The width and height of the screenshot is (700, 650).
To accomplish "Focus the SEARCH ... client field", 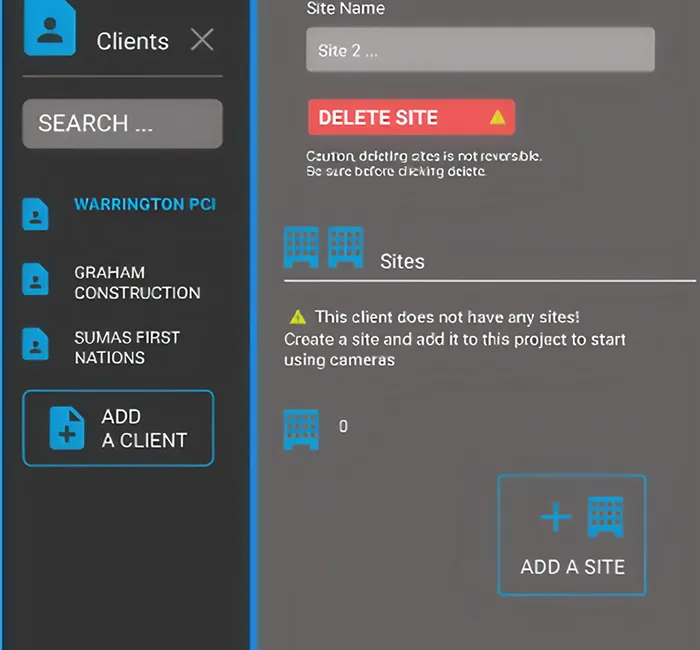I will (122, 124).
